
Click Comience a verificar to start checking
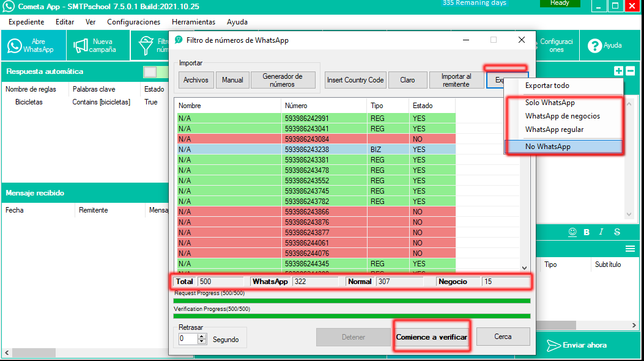tap(432, 337)
